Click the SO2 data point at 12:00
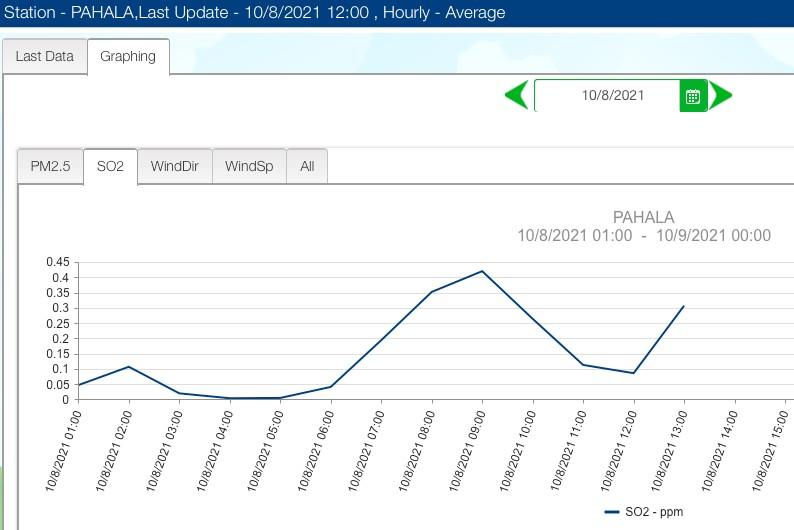Viewport: 794px width, 530px height. (x=633, y=373)
